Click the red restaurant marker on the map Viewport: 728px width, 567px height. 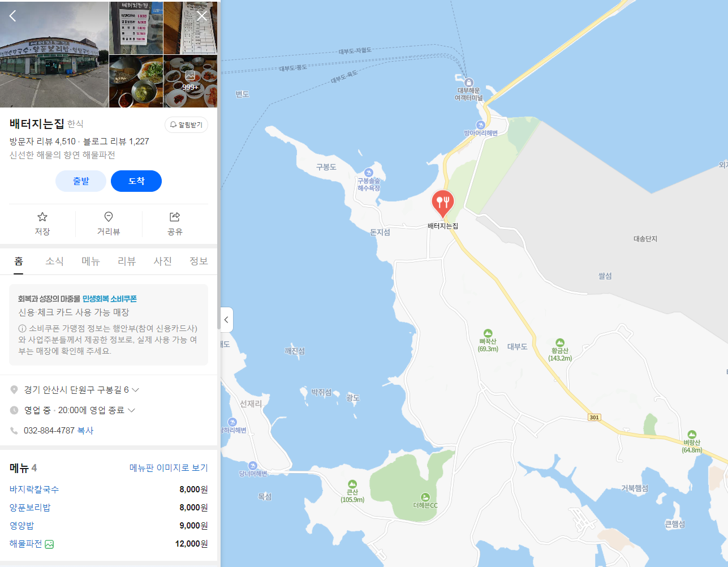pos(443,204)
